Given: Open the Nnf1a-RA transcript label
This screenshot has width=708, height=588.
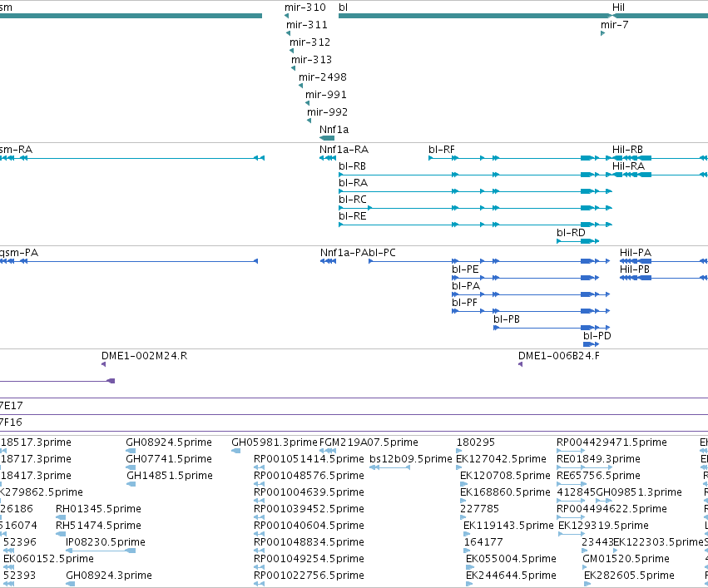Looking at the screenshot, I should [344, 150].
